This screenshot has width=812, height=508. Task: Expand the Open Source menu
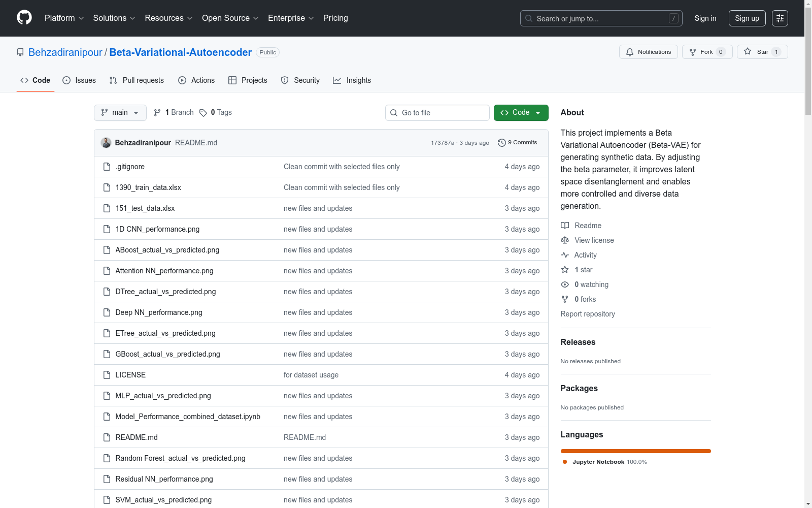pos(230,18)
